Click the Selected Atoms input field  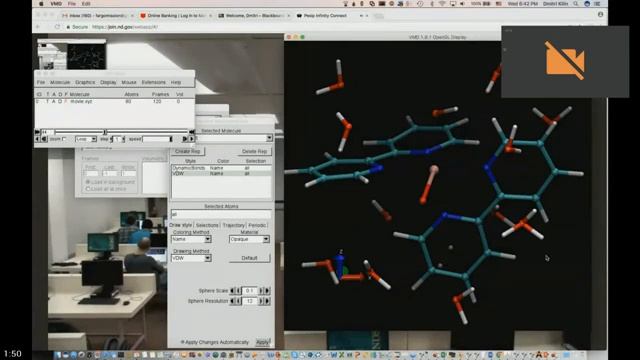click(x=221, y=214)
